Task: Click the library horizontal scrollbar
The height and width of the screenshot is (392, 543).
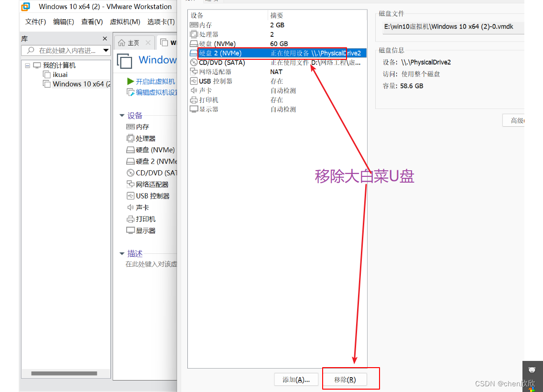Action: pos(64,373)
